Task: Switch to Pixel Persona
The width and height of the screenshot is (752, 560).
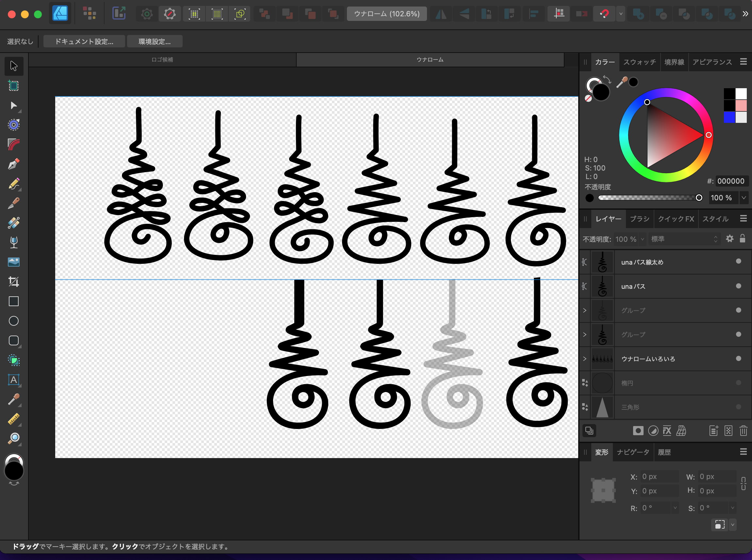Action: (90, 14)
